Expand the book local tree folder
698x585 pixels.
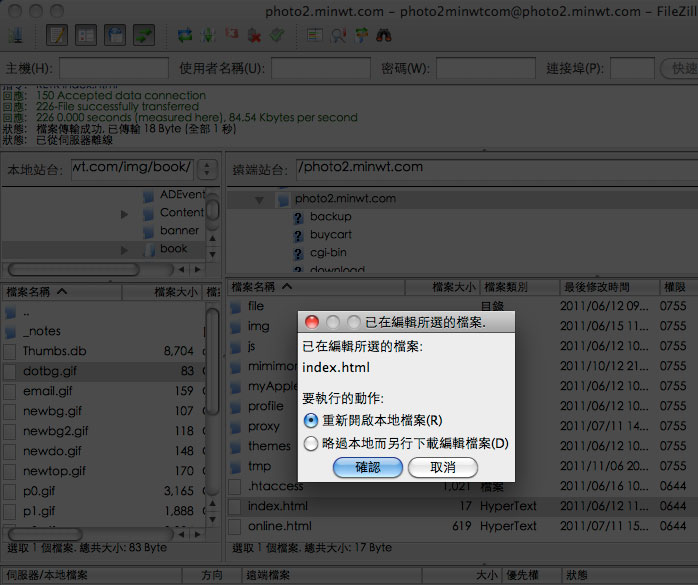(x=124, y=250)
